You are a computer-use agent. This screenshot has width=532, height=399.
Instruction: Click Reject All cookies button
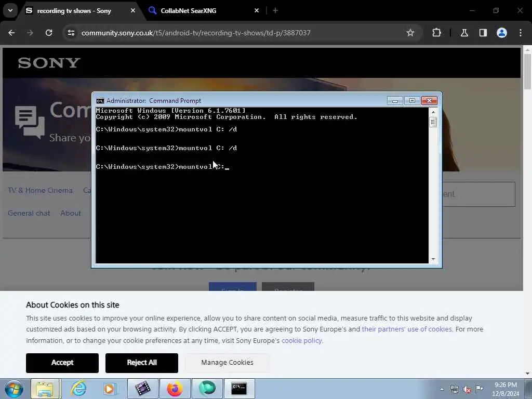[142, 363]
